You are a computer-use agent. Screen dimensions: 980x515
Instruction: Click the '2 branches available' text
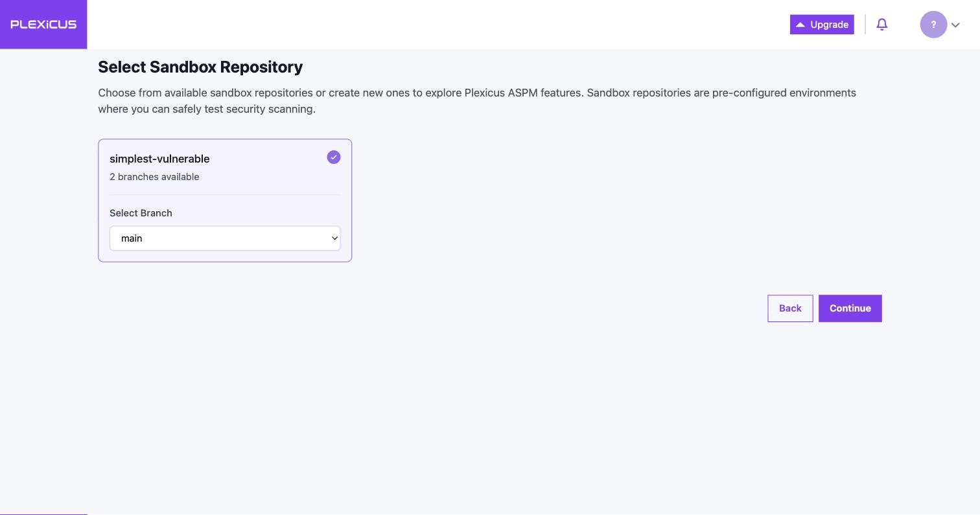pos(154,177)
